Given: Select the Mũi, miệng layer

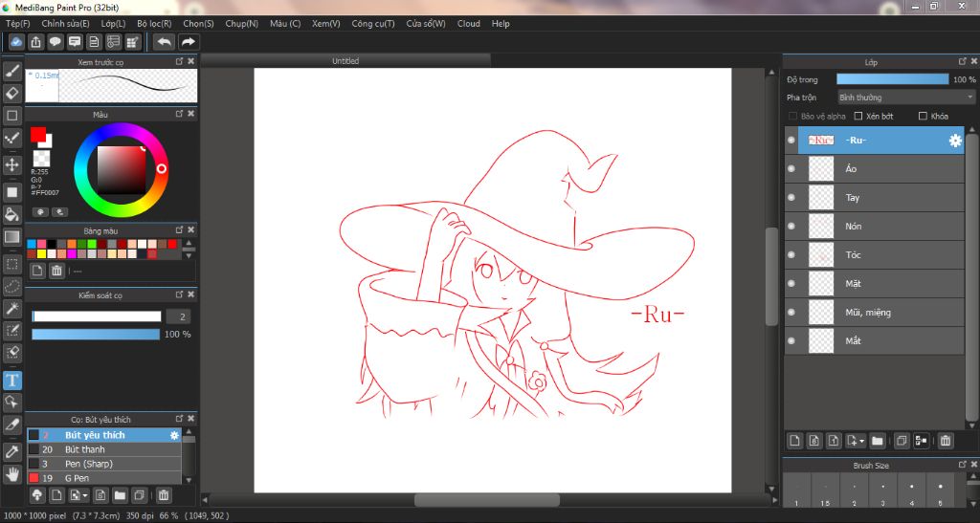Looking at the screenshot, I should point(875,312).
